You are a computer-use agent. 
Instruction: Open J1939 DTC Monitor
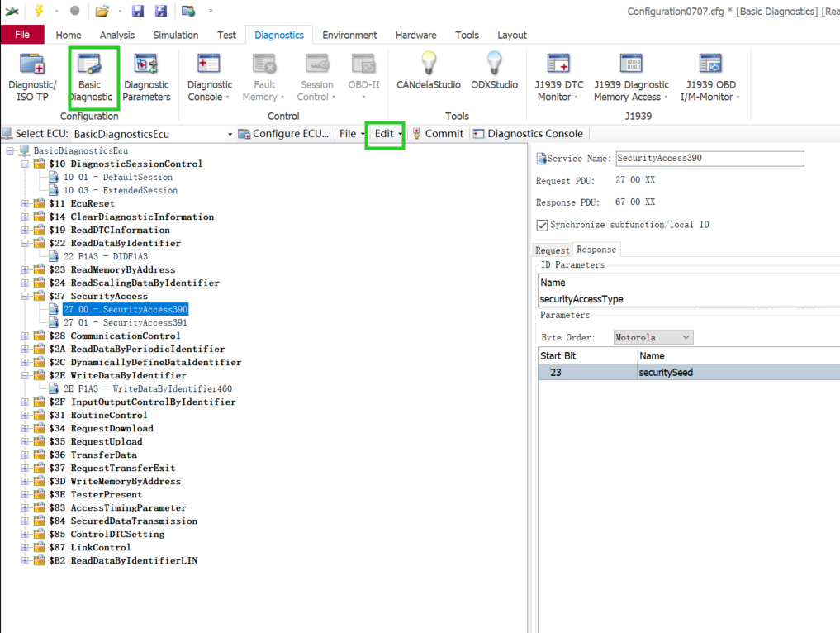(558, 77)
